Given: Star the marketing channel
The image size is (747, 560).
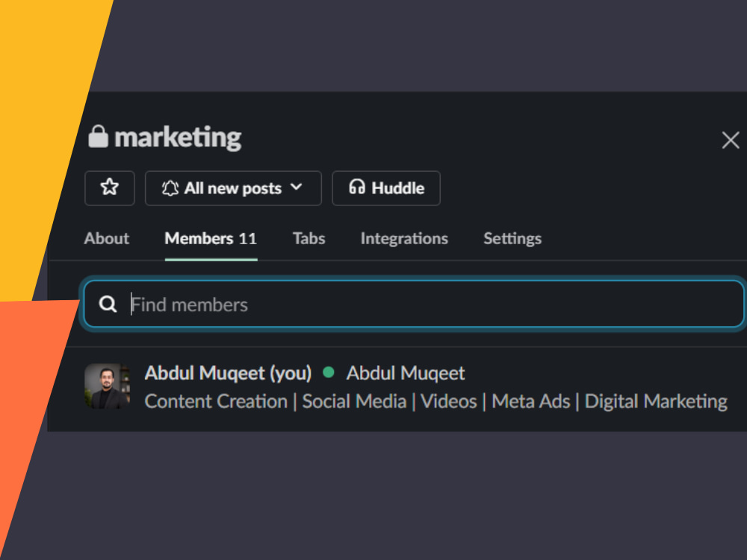Looking at the screenshot, I should 110,188.
